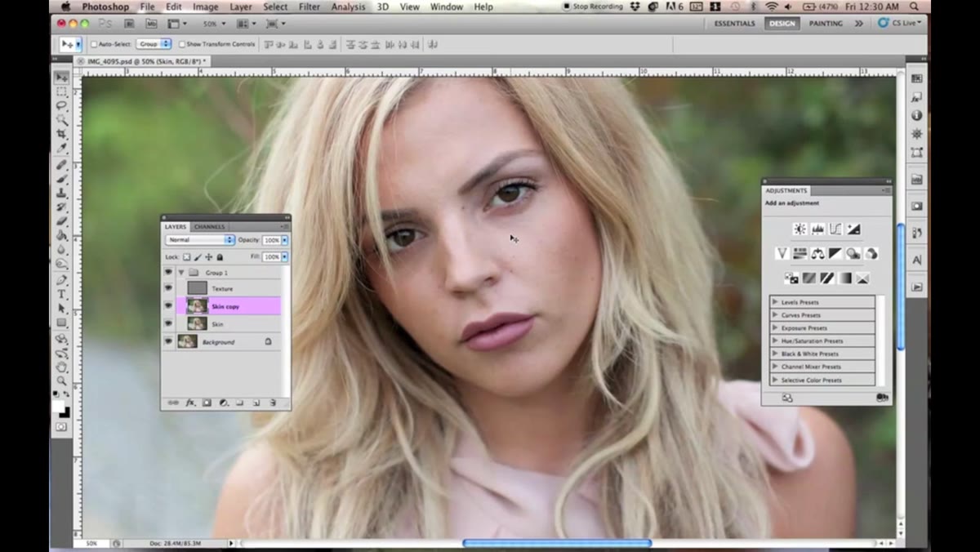Open the CS Live button
980x552 pixels.
[900, 23]
